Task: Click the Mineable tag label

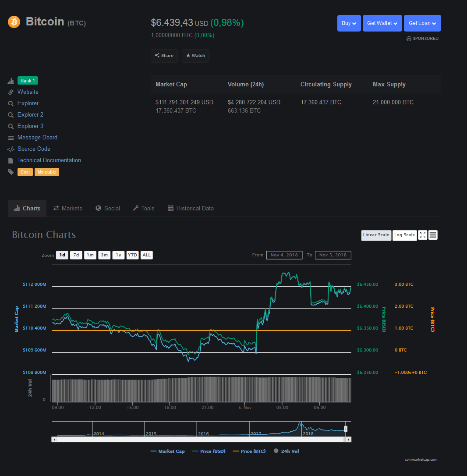Action: [47, 172]
